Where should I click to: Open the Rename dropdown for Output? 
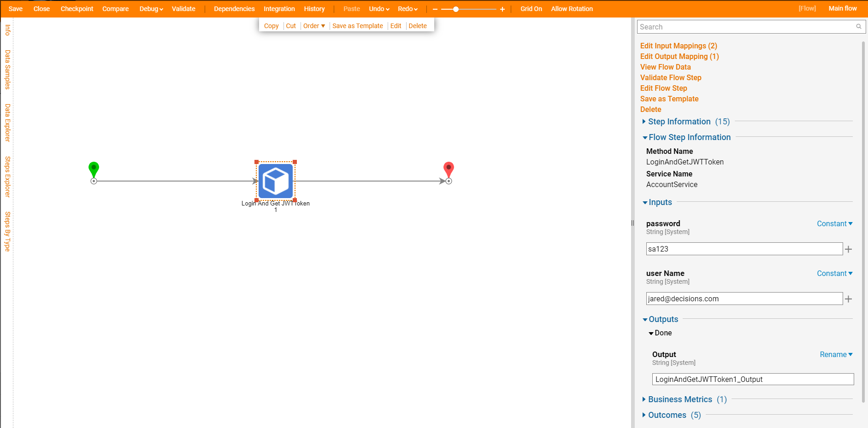click(836, 354)
